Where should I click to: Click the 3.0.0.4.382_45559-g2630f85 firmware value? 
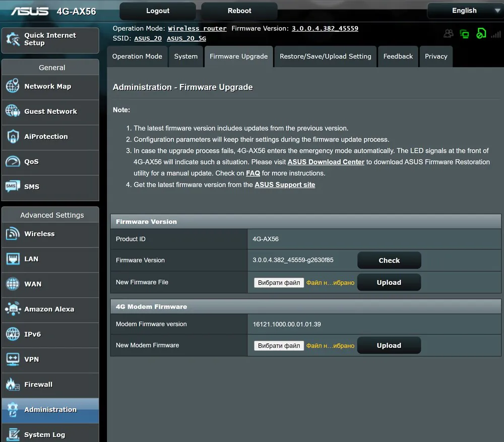click(293, 260)
